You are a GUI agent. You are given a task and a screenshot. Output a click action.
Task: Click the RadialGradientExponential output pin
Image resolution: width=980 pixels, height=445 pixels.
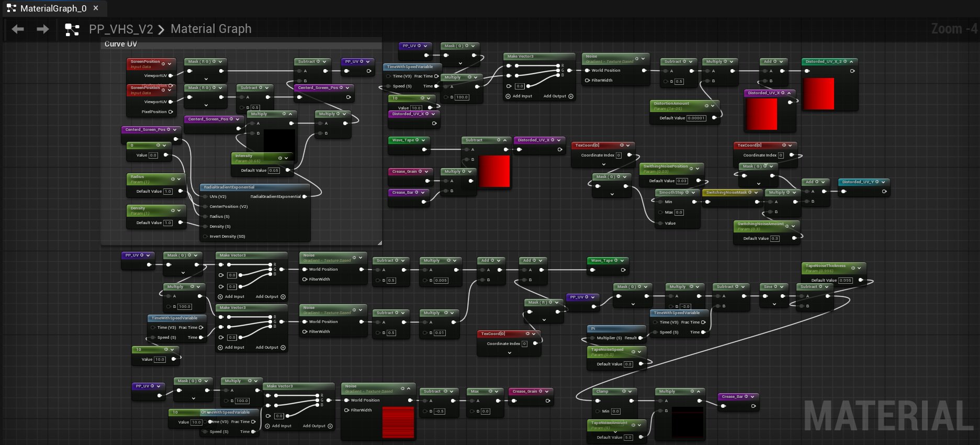[x=305, y=196]
